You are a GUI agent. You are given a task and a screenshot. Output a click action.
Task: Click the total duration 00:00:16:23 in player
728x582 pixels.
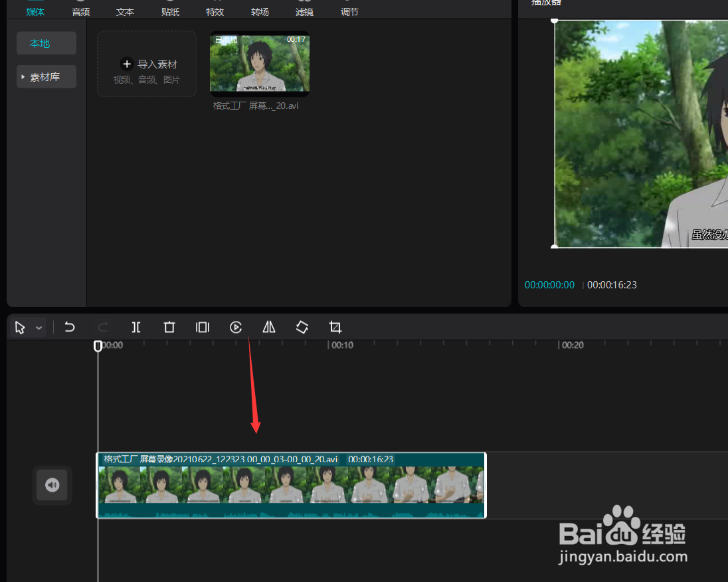click(x=612, y=285)
